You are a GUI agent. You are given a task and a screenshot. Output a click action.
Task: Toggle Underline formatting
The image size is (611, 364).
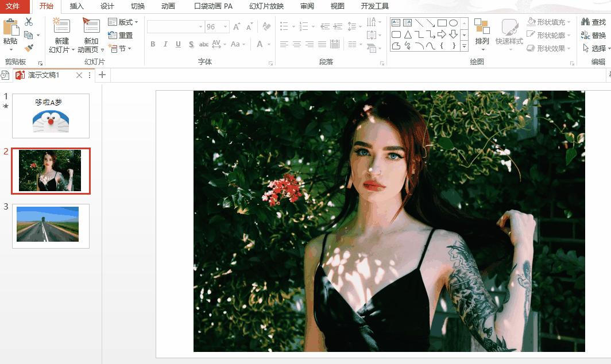coord(178,44)
